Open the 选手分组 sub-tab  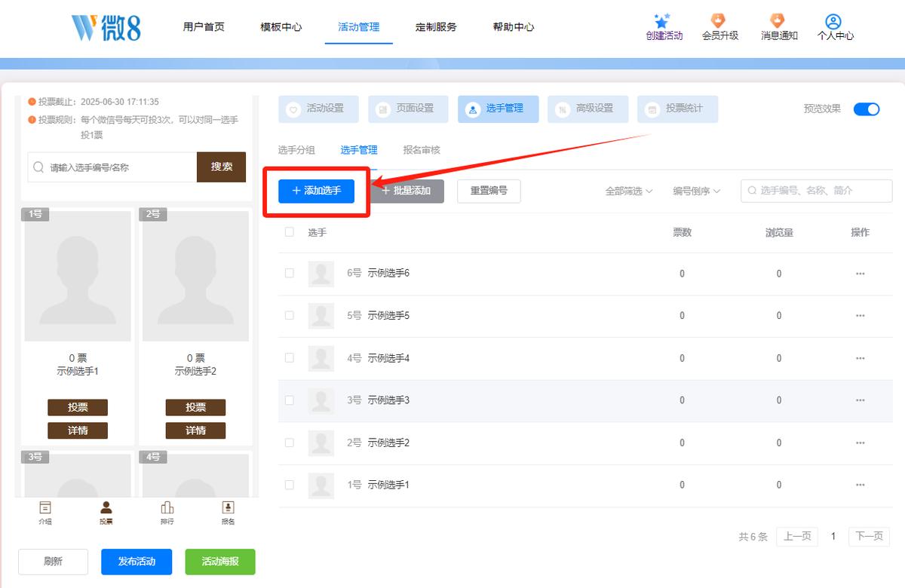pos(296,150)
